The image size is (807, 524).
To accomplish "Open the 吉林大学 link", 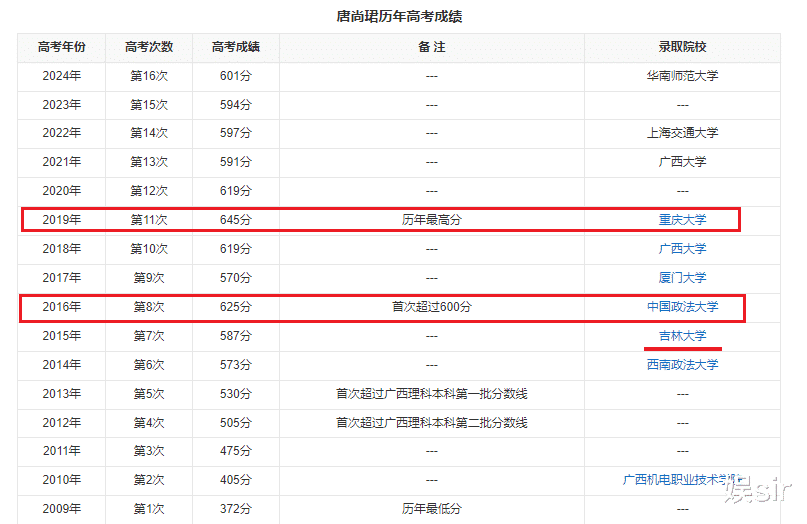I will 682,336.
